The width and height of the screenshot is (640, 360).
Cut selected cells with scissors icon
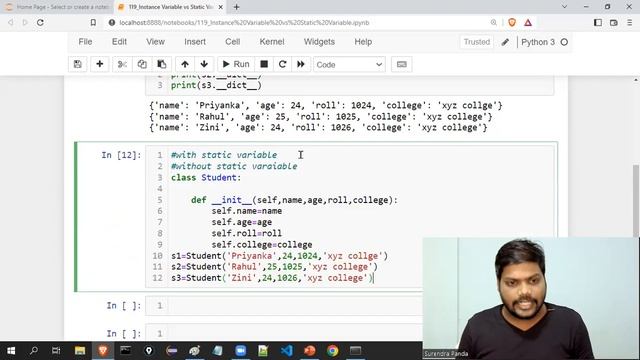coord(122,64)
